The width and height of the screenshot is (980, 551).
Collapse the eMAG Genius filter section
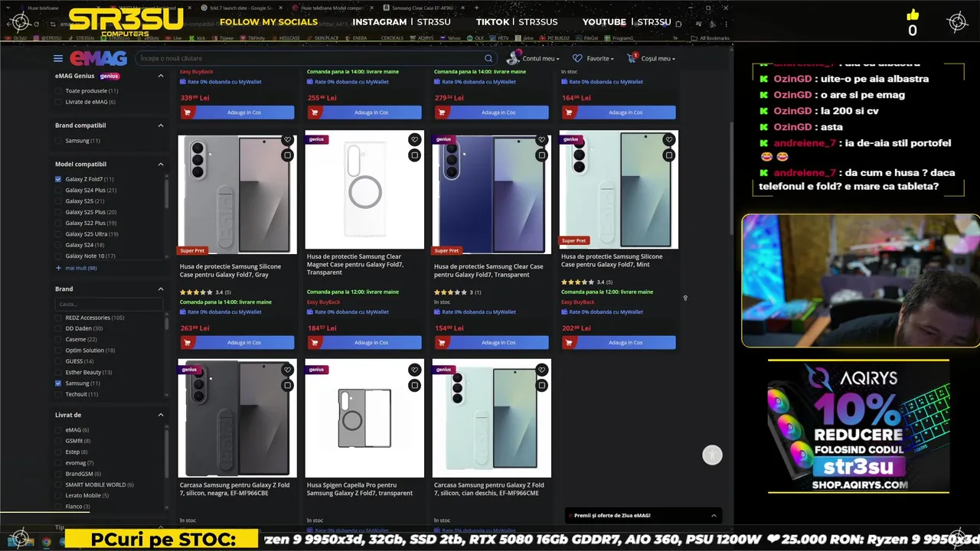(161, 76)
